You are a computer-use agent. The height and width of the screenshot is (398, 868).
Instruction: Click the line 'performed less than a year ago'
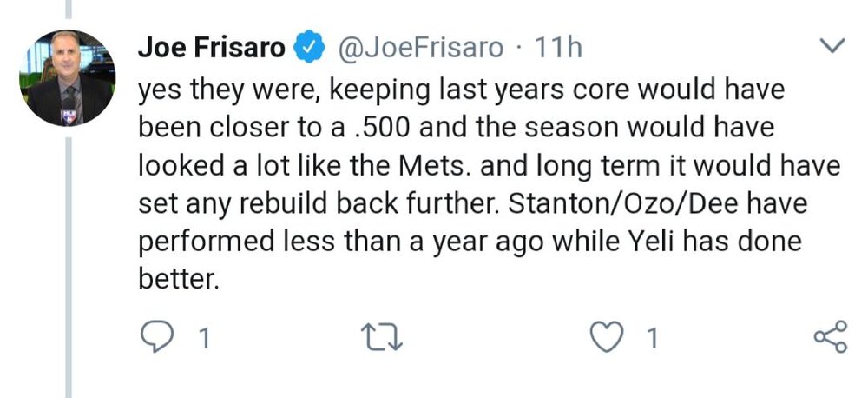(x=470, y=241)
